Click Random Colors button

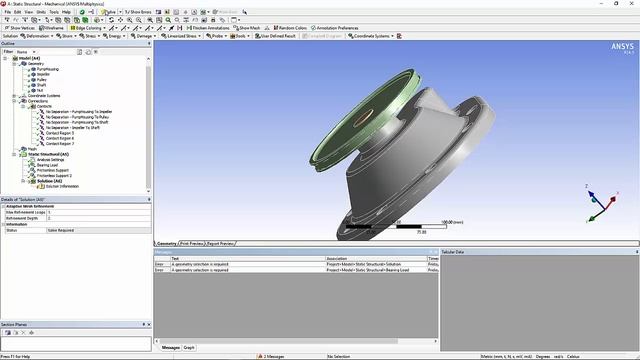[290, 28]
